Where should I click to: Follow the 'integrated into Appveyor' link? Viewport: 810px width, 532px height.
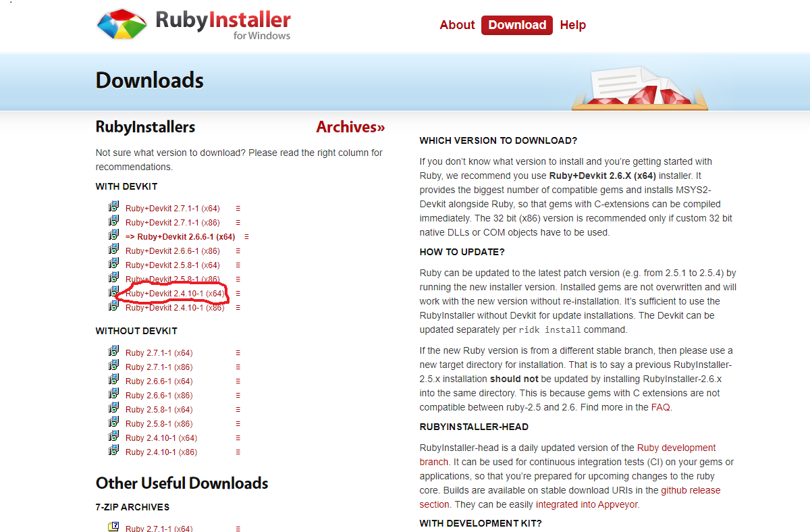[x=587, y=504]
